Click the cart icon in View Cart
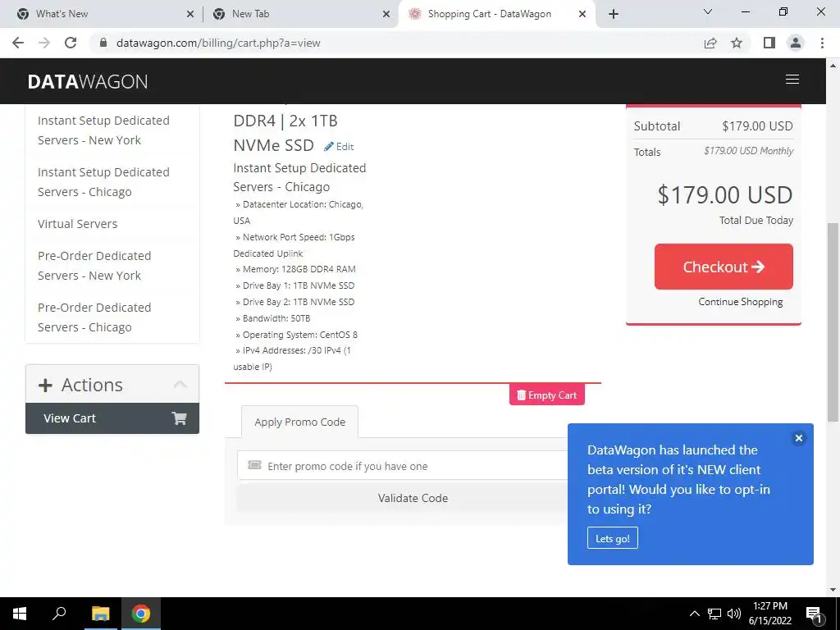This screenshot has width=840, height=630. pyautogui.click(x=179, y=418)
